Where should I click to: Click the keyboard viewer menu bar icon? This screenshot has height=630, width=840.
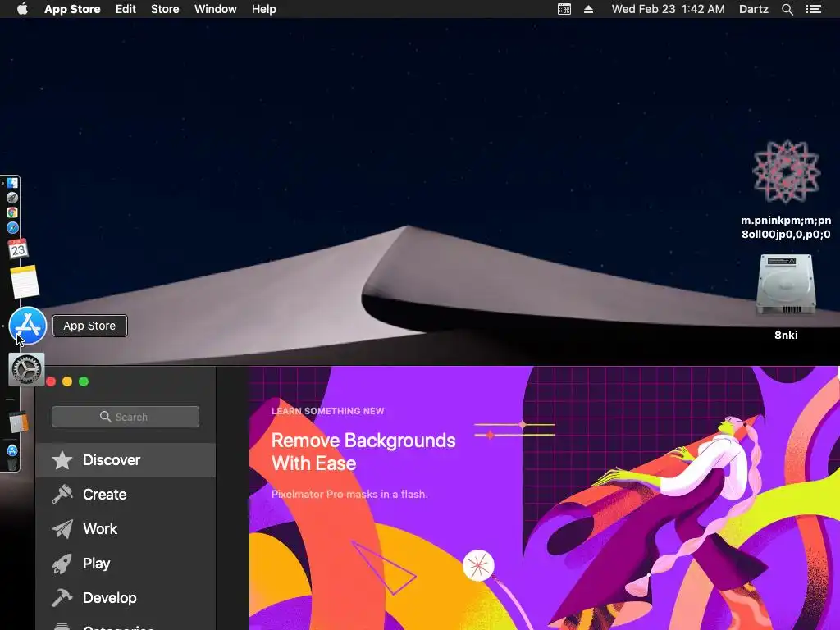click(564, 9)
